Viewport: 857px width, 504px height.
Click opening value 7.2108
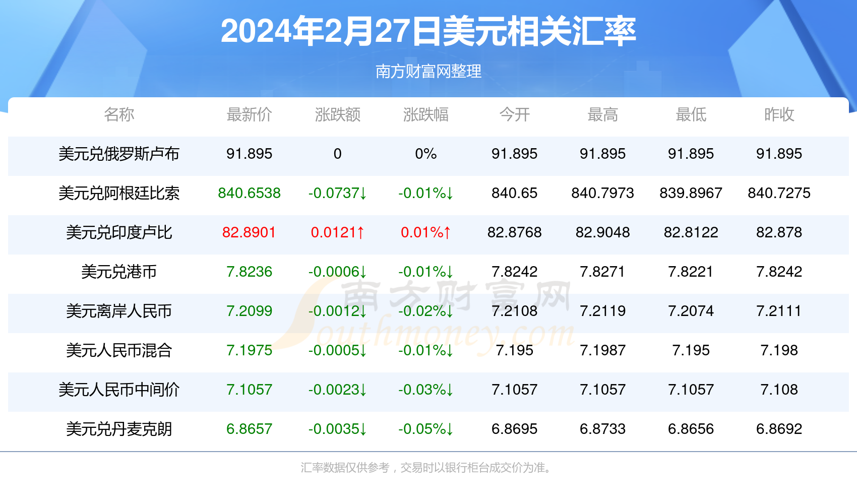click(514, 311)
